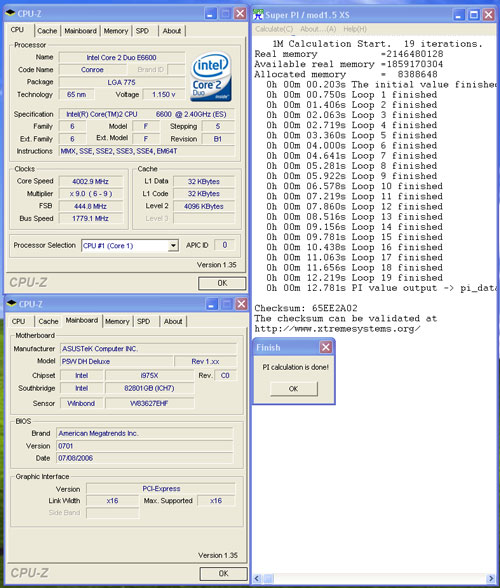
Task: Click the Multiplier value x 9.0 ( 6 - 9 )
Action: pyautogui.click(x=90, y=194)
